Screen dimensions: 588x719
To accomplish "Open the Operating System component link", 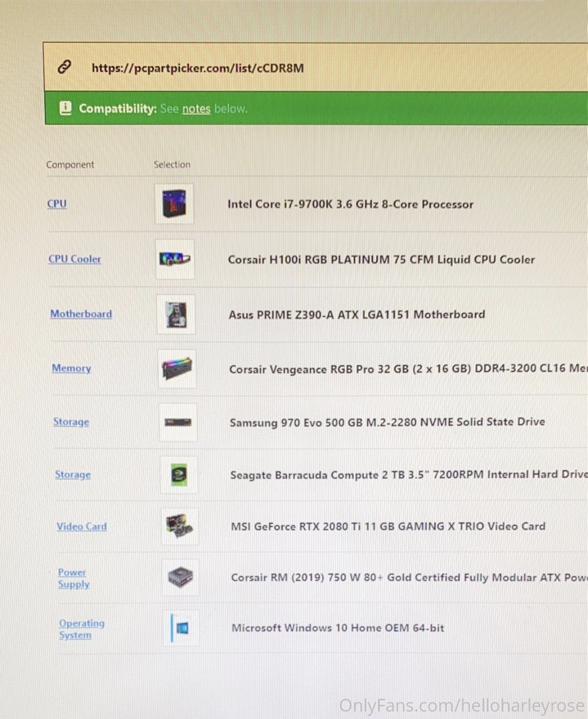I will [81, 629].
